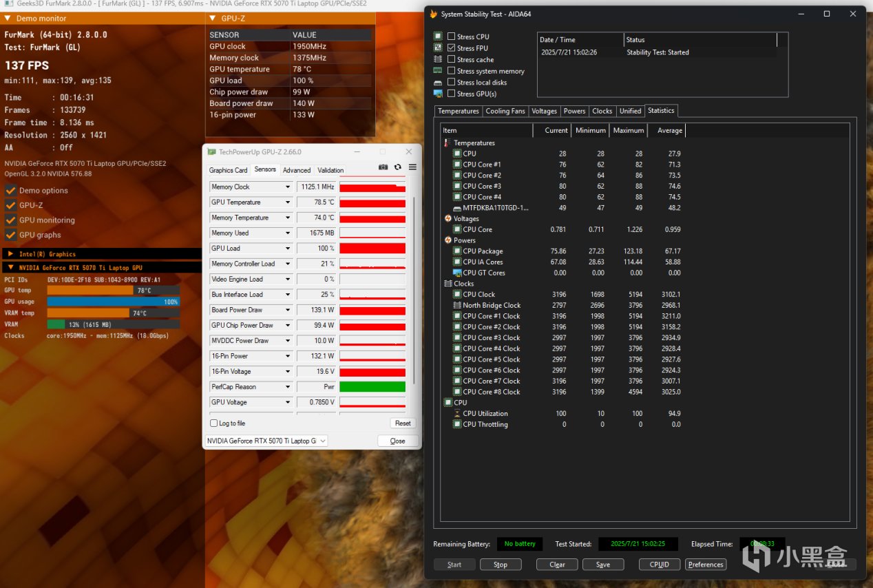The width and height of the screenshot is (873, 588).
Task: Open the Memory Used sensor dropdown
Action: coord(288,233)
